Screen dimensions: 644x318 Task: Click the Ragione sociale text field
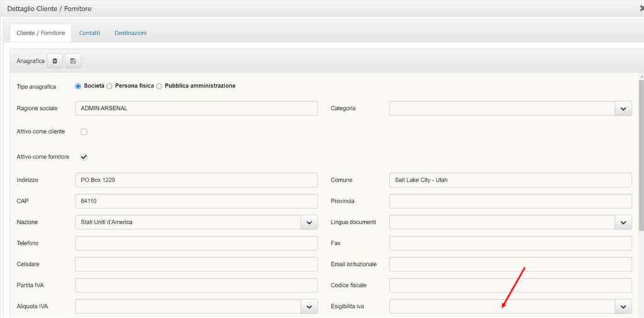pyautogui.click(x=196, y=108)
